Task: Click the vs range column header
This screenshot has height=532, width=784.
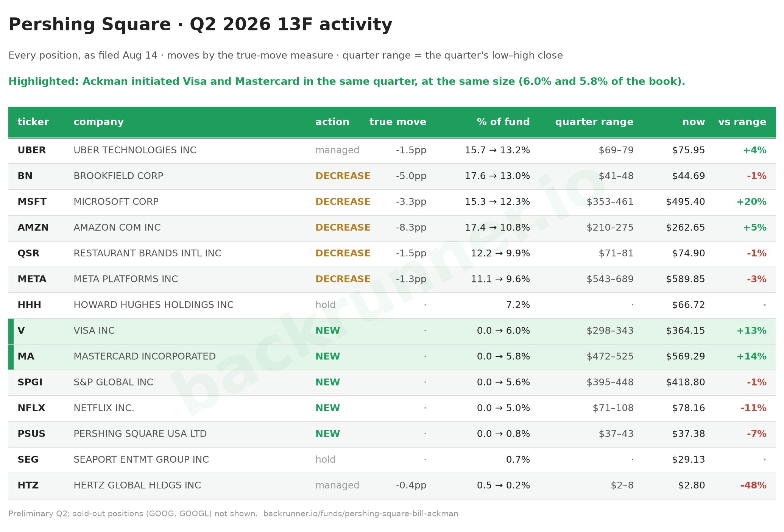Action: [742, 122]
